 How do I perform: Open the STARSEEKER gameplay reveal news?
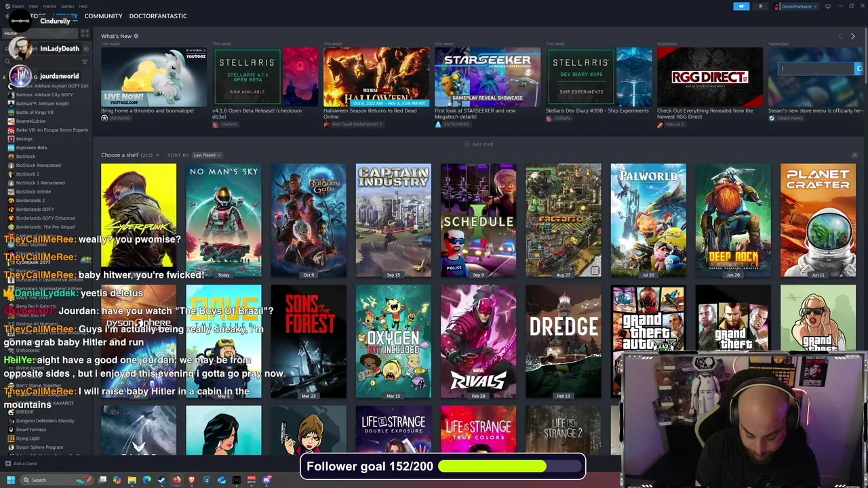click(x=488, y=77)
